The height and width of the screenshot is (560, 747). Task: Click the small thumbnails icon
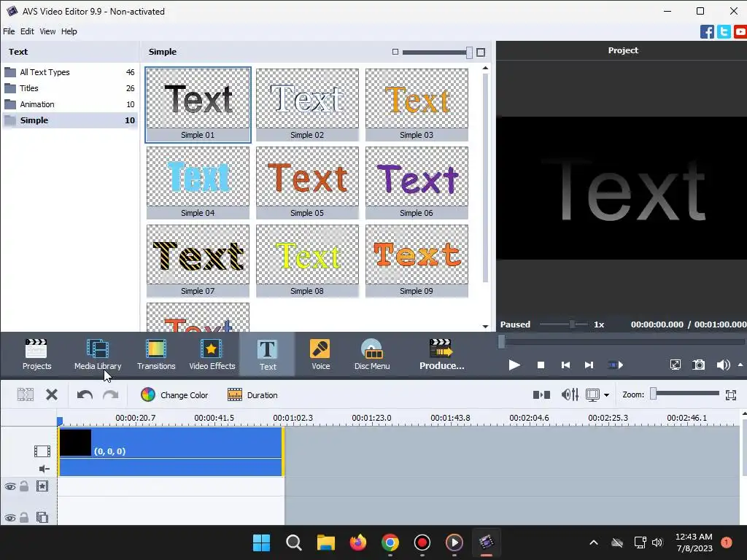(x=395, y=52)
